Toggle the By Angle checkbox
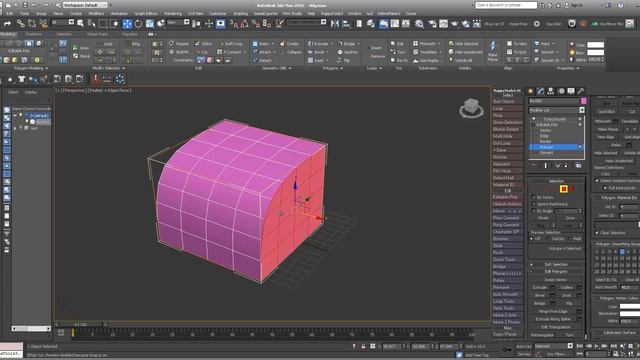 tap(533, 211)
